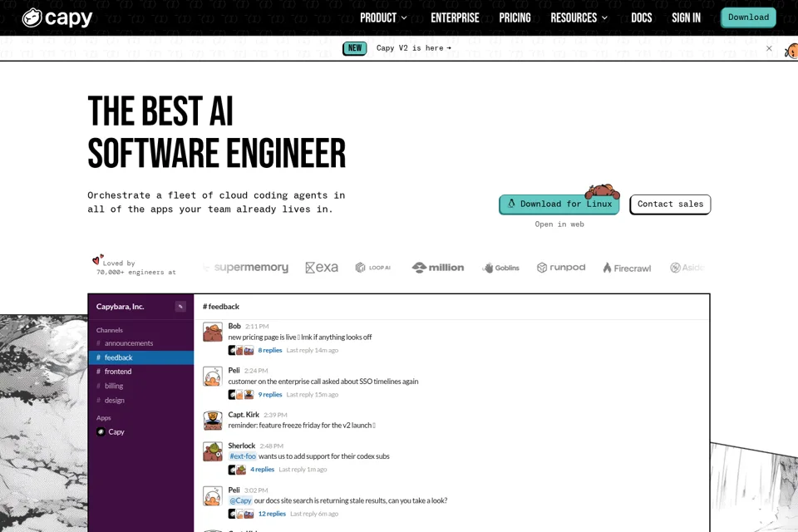
Task: Click the @Capy mention
Action: (x=240, y=500)
